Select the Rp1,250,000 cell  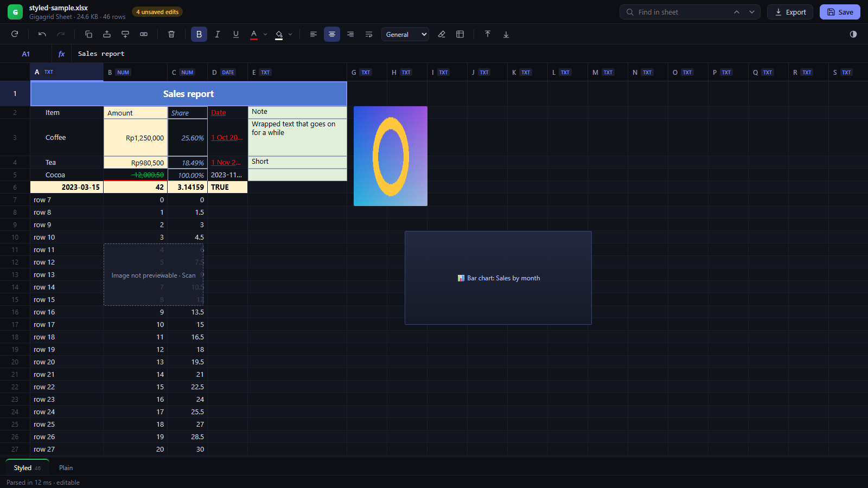click(136, 138)
